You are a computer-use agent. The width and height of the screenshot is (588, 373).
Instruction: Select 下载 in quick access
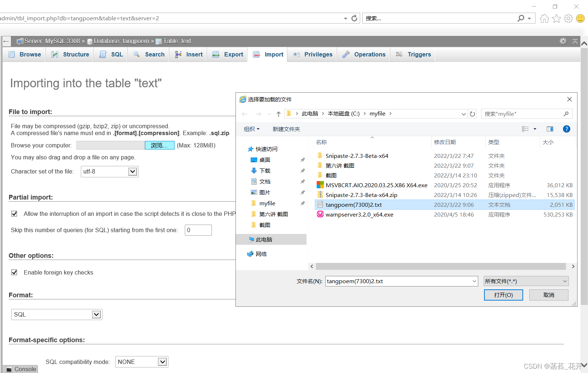click(260, 171)
